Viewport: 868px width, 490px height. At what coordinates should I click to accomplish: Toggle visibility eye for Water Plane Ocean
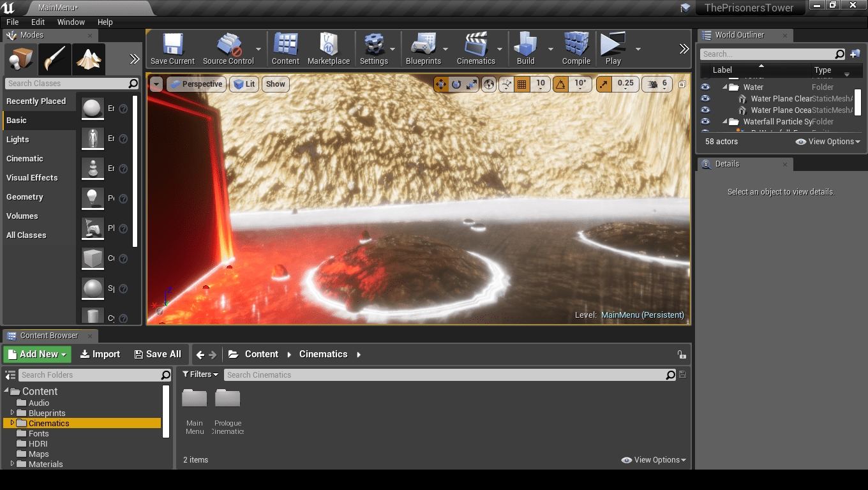[705, 110]
